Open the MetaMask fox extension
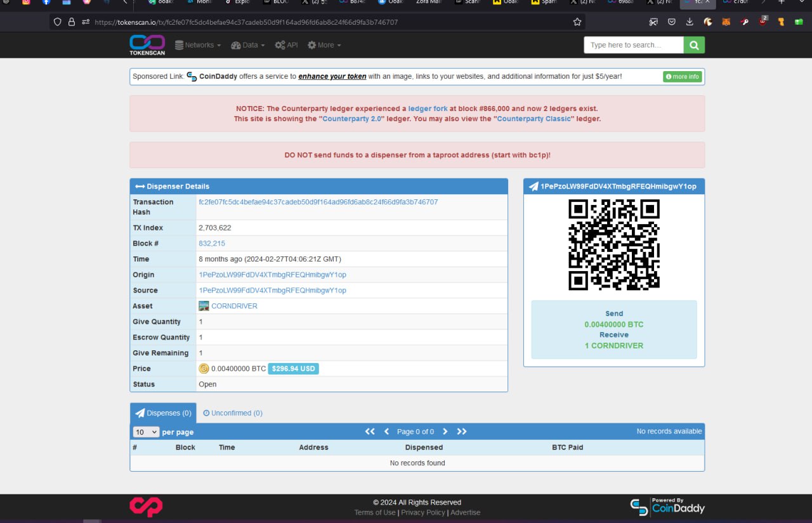Screen dimensions: 812x523 726,22
